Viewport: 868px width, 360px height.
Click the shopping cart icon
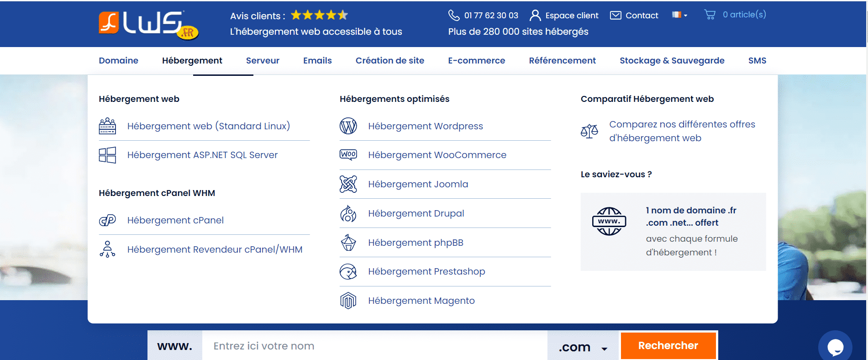pos(710,15)
